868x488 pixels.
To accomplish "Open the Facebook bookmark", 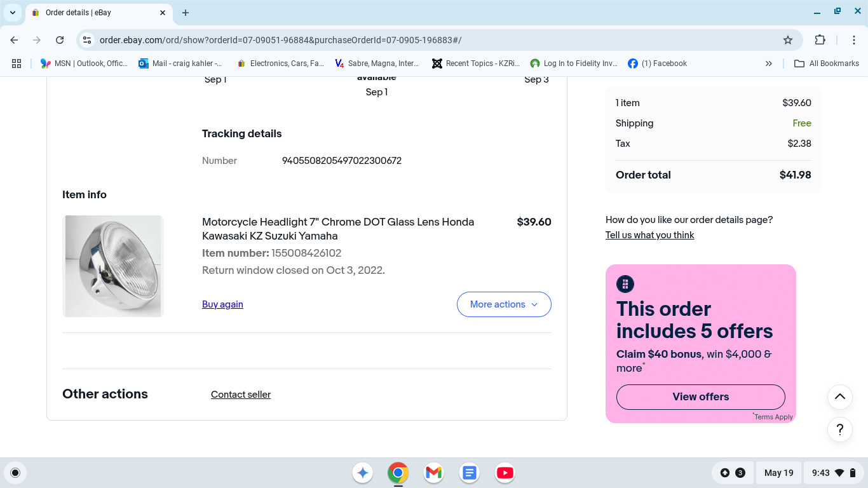I will pyautogui.click(x=657, y=64).
